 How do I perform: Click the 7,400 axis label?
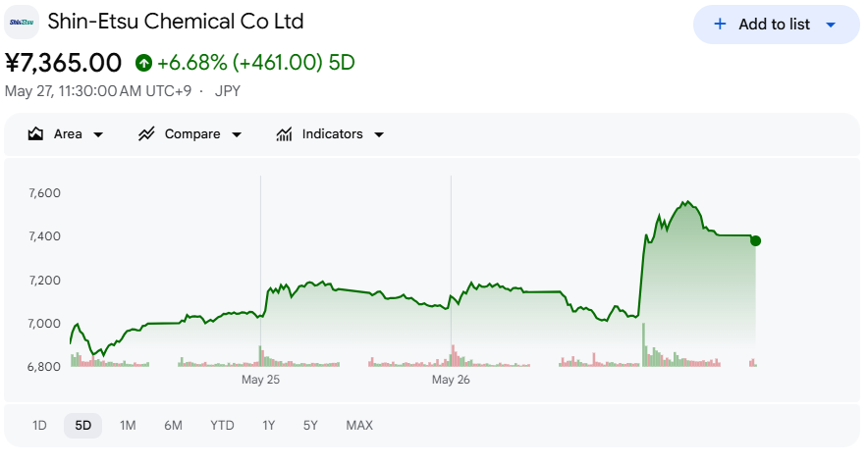click(44, 236)
